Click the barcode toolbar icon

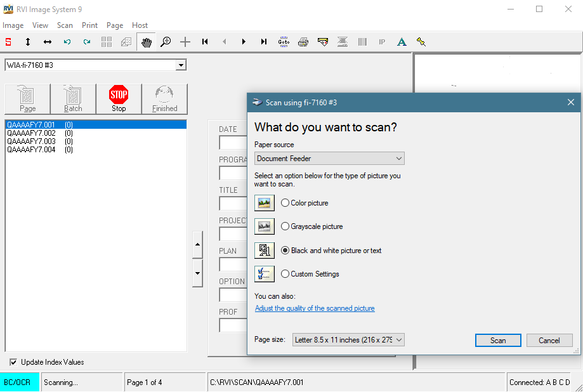[x=362, y=42]
